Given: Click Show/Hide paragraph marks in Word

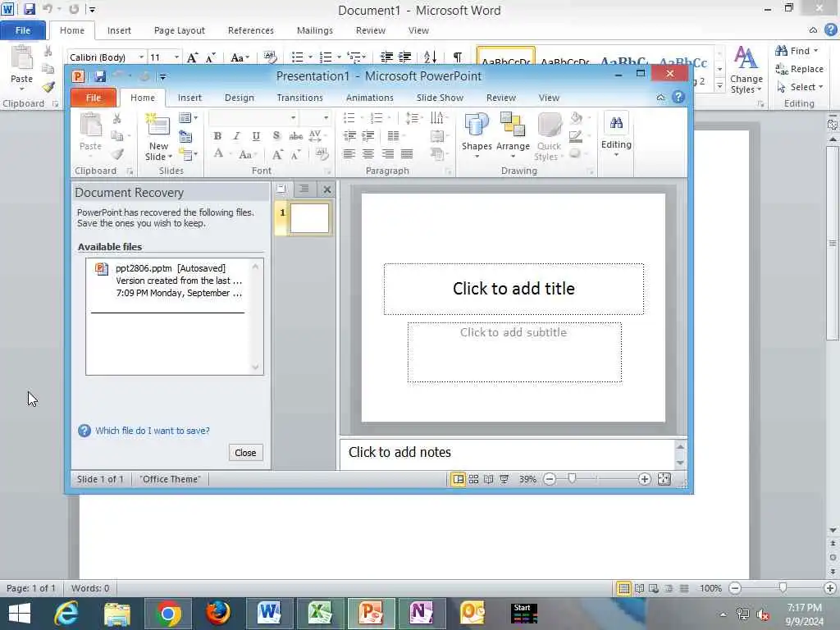Looking at the screenshot, I should click(x=458, y=57).
